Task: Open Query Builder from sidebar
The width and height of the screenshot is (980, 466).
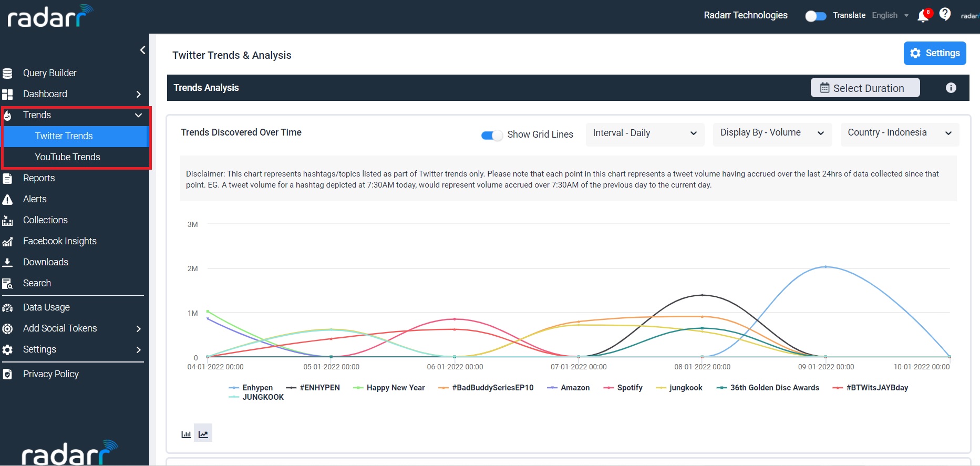Action: tap(50, 73)
